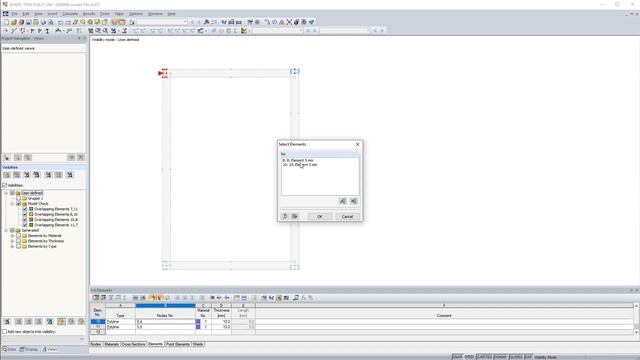Collapse the User-defined tree node

click(6, 193)
